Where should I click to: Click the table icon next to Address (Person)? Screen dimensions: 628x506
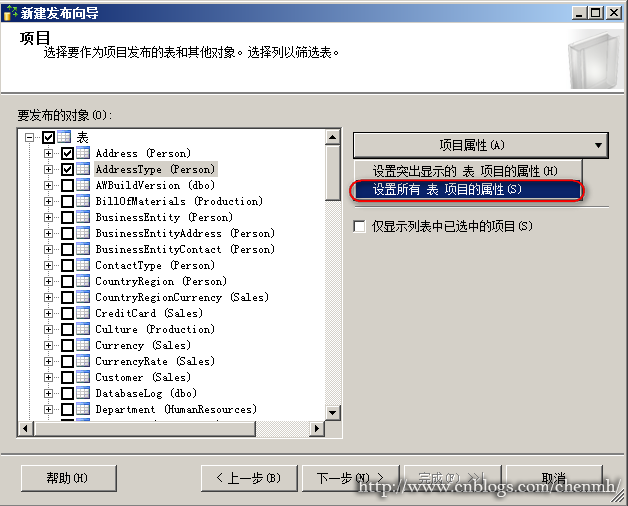pos(84,154)
